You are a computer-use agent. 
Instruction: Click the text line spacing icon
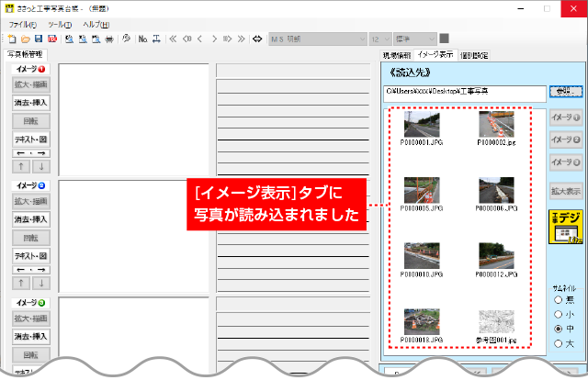click(156, 39)
